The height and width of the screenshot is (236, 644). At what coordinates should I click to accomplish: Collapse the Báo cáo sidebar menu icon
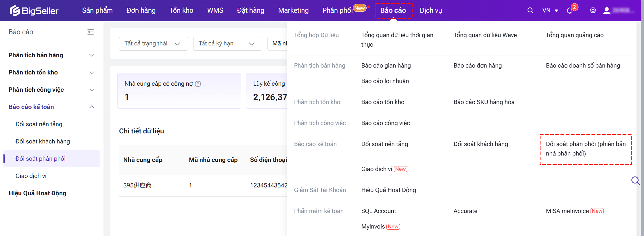point(91,32)
